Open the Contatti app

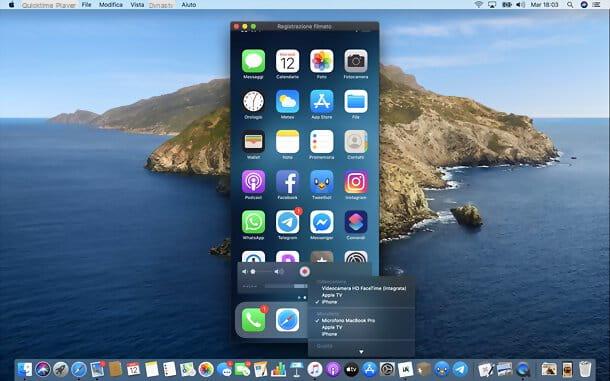point(356,142)
